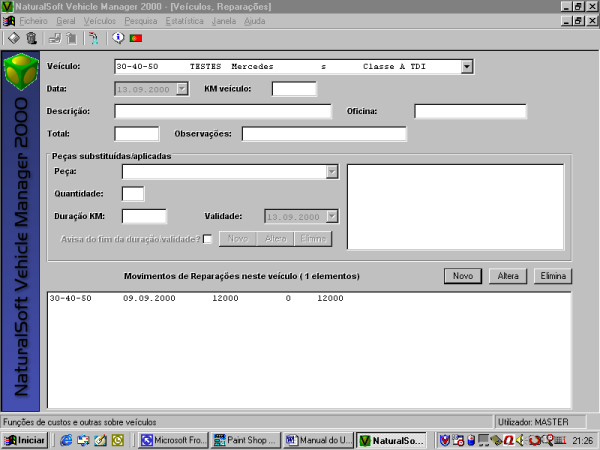Image resolution: width=600 pixels, height=450 pixels.
Task: Open the Pesquisa menu
Action: (x=141, y=21)
